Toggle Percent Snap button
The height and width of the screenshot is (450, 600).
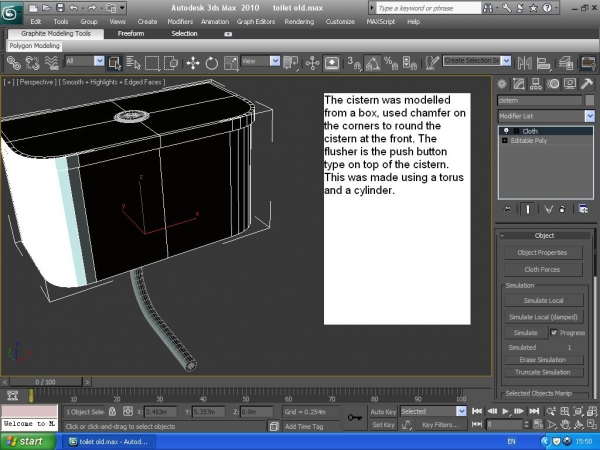tap(391, 63)
